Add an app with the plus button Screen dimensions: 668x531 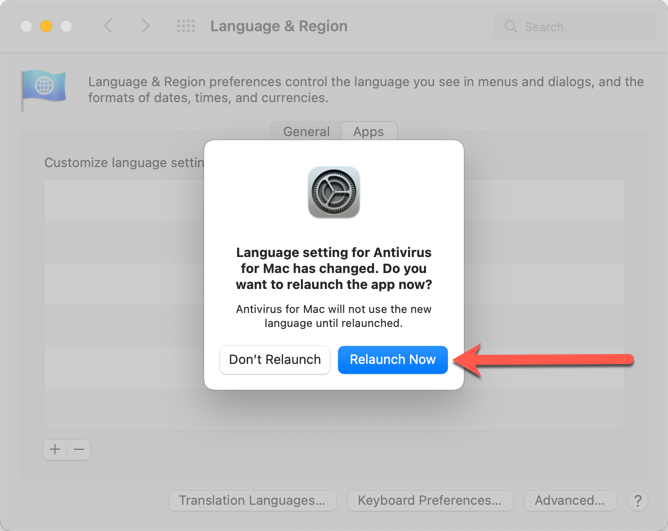click(x=55, y=449)
